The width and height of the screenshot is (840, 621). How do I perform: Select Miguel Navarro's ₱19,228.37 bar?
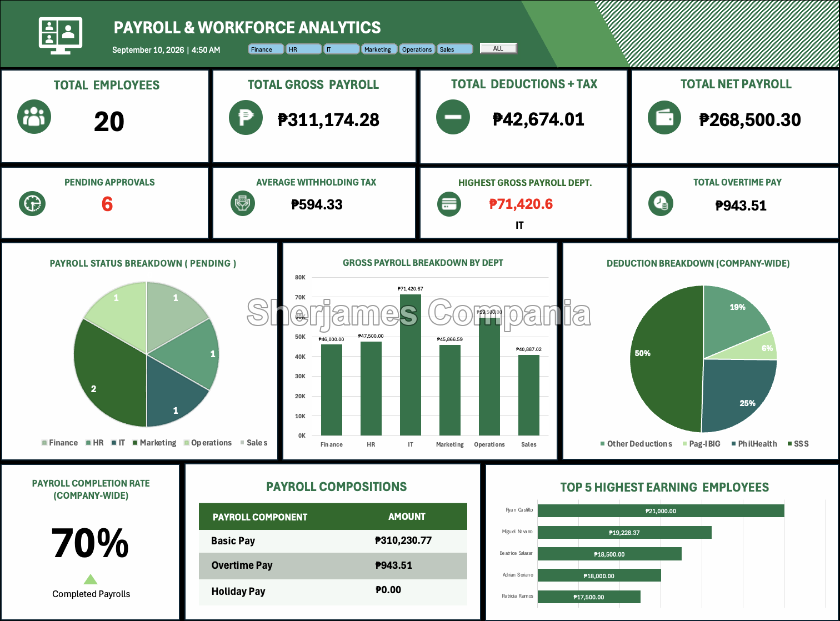[x=624, y=533]
